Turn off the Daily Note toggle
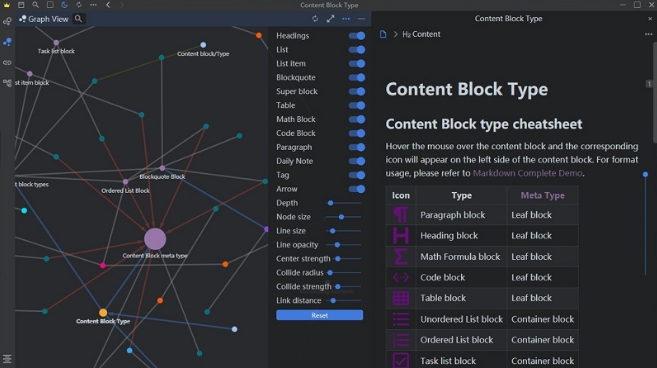The image size is (657, 368). pyautogui.click(x=357, y=161)
